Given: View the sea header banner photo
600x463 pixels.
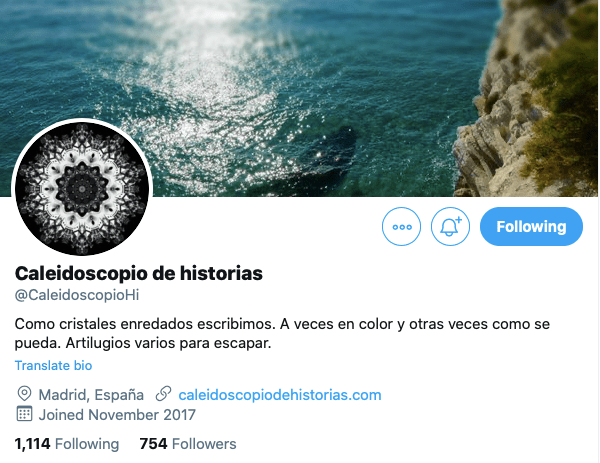Looking at the screenshot, I should click(x=300, y=98).
